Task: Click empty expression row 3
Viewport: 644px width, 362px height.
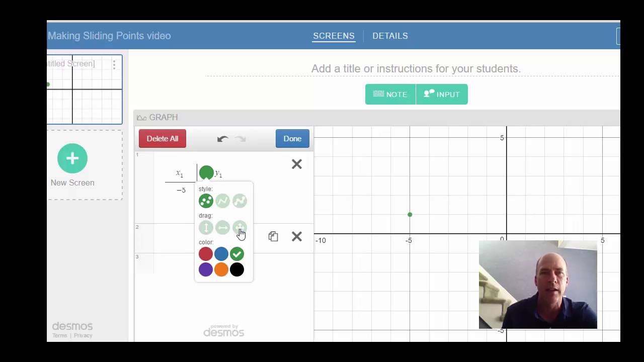Action: 224,263
